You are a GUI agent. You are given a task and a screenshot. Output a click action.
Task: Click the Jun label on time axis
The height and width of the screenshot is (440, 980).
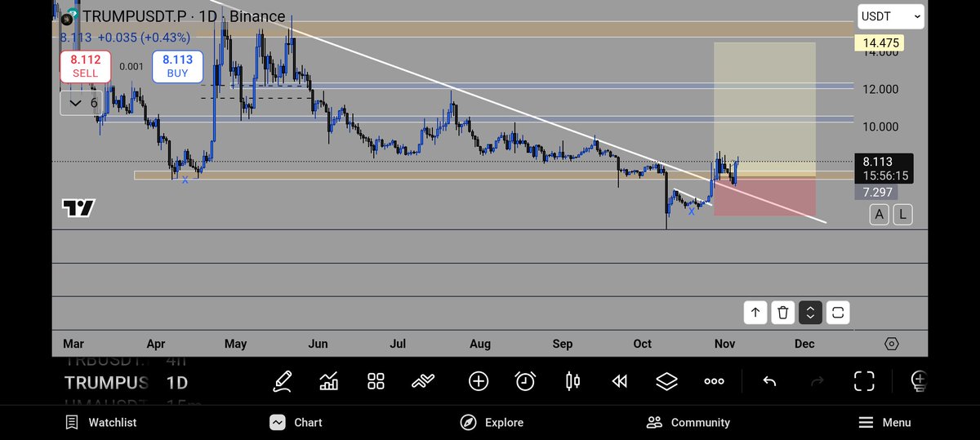[319, 344]
